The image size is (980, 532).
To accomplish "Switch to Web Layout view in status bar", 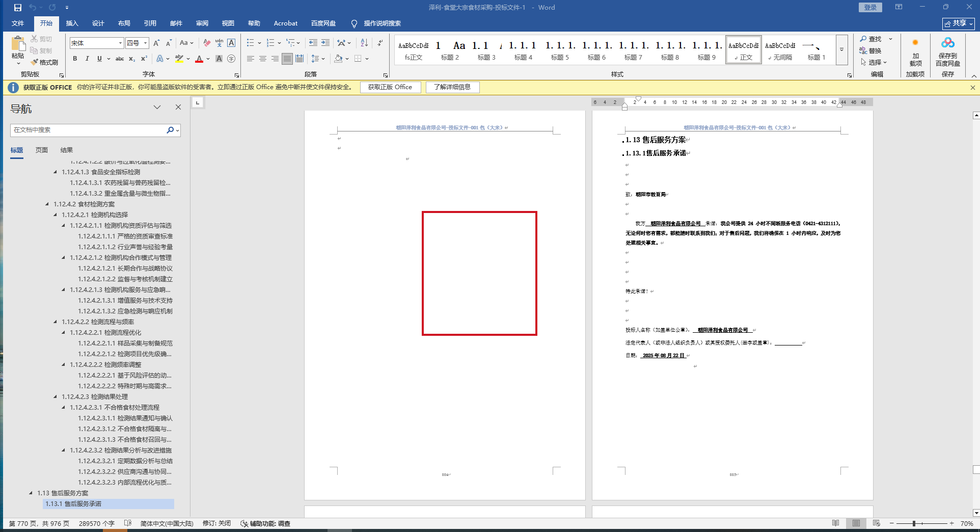I will [x=877, y=523].
